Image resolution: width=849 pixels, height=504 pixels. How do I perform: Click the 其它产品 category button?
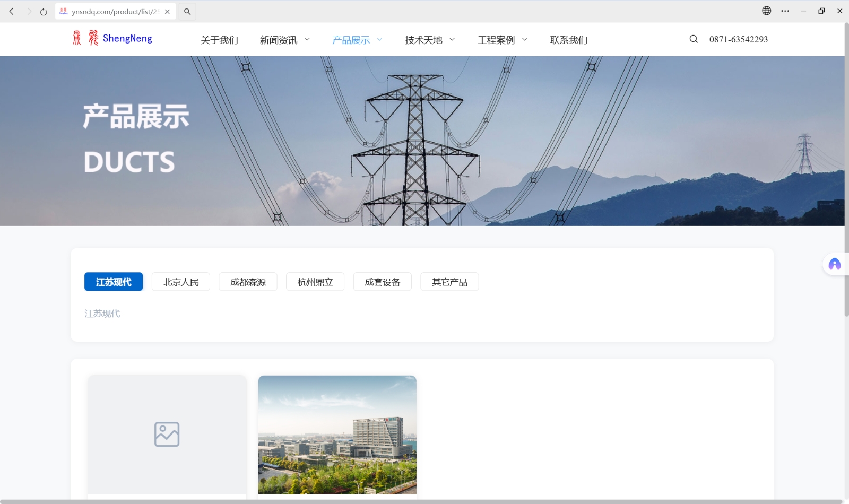coord(449,282)
